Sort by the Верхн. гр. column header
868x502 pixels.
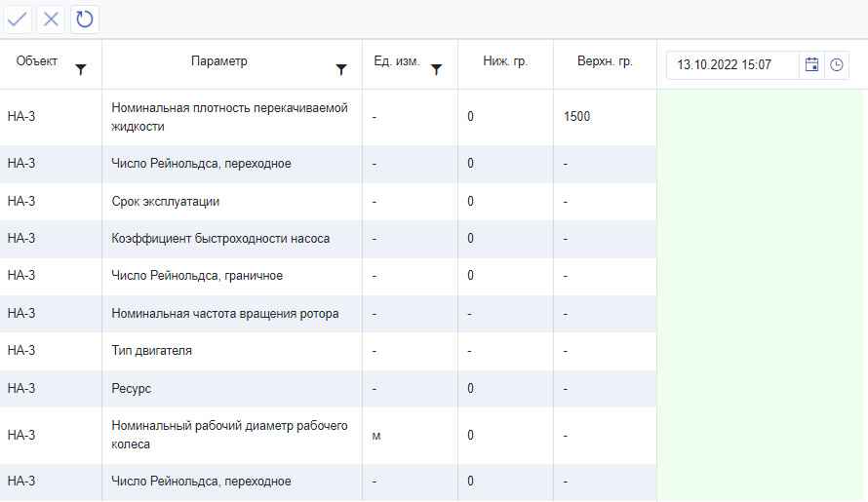click(605, 62)
